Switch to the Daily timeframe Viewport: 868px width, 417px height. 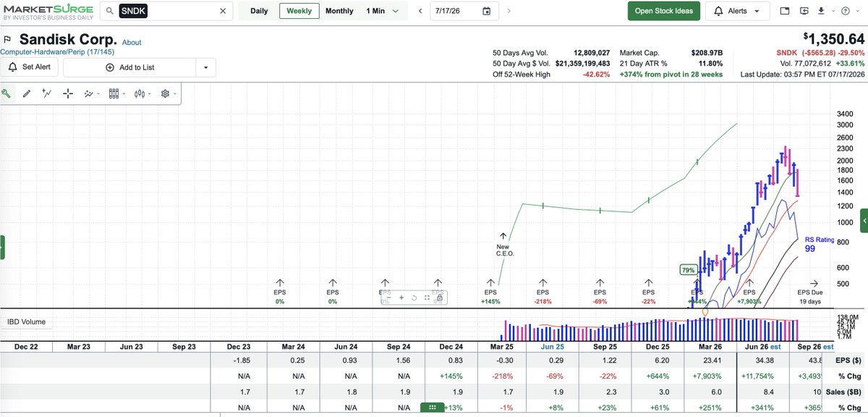pyautogui.click(x=259, y=11)
